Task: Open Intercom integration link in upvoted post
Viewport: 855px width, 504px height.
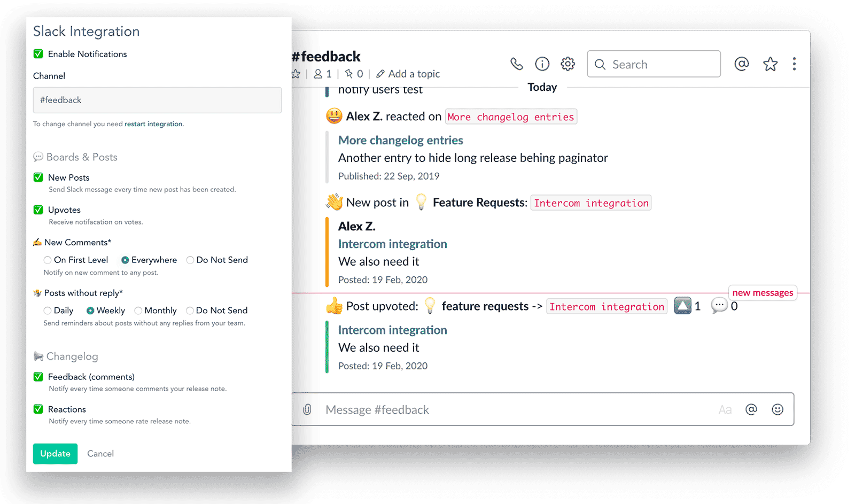Action: [393, 330]
